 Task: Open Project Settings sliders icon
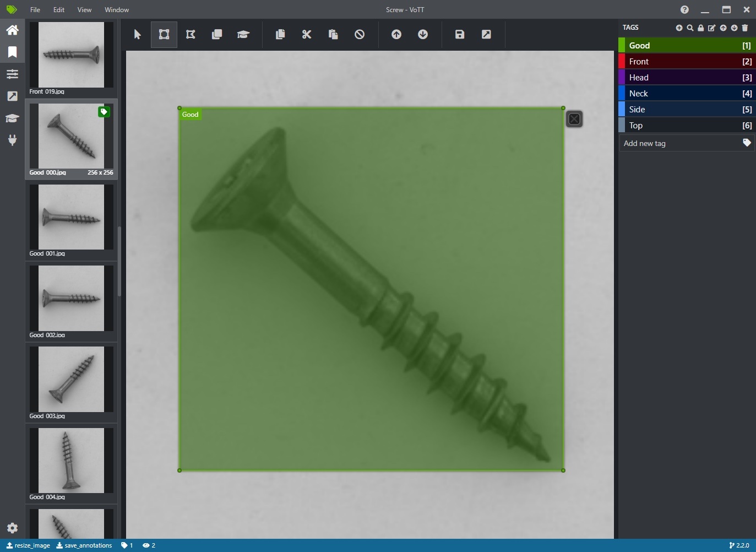(12, 74)
